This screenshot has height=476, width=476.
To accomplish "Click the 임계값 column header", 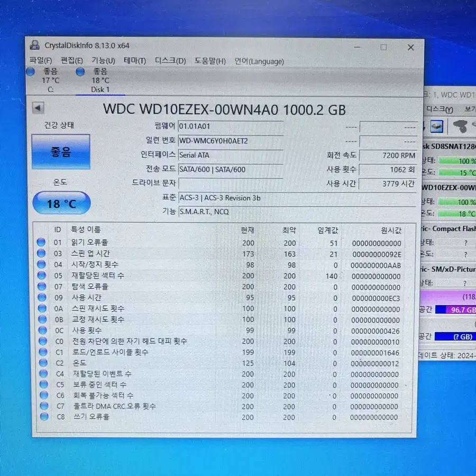I will pos(327,231).
